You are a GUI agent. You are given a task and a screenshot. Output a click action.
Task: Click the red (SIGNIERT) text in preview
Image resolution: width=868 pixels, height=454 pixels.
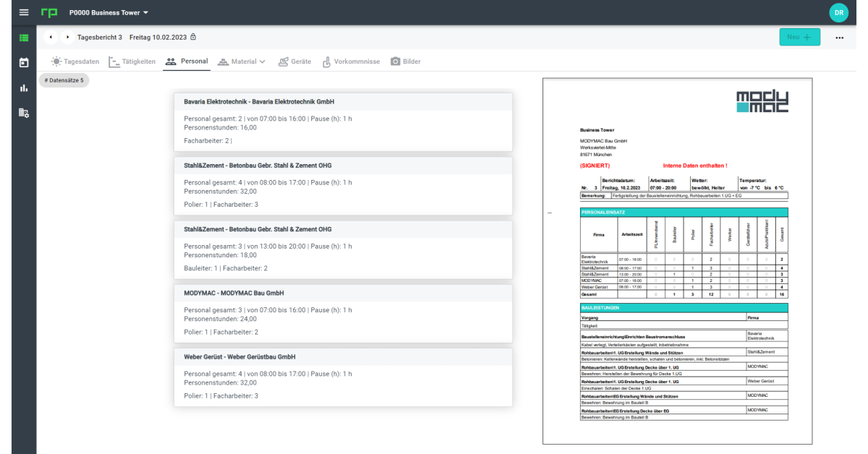[x=595, y=166]
